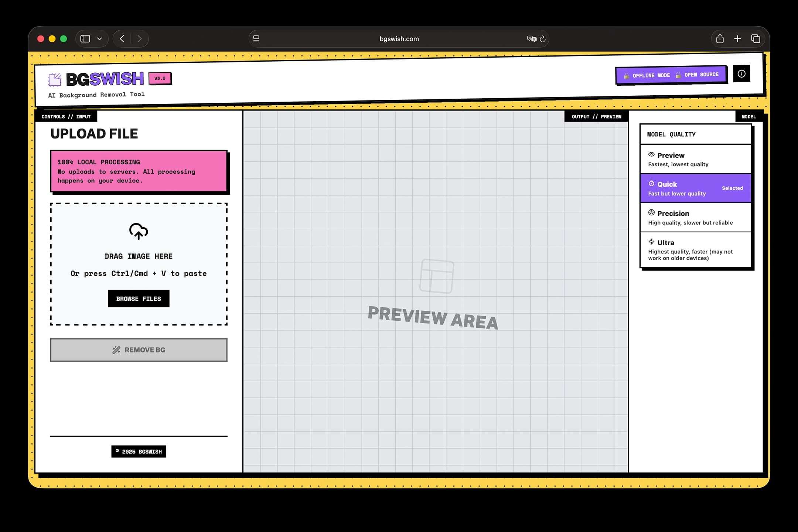
Task: Reload the page via refresh icon
Action: 543,39
